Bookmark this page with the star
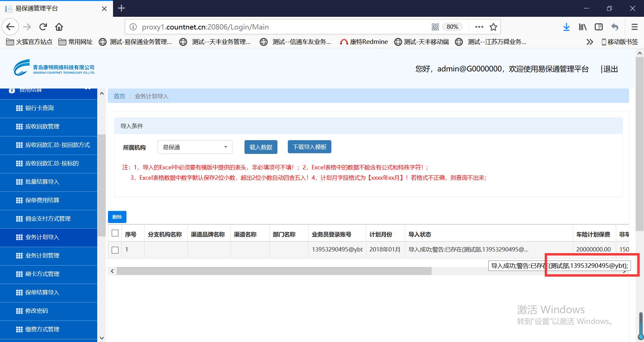644x342 pixels. coord(493,27)
